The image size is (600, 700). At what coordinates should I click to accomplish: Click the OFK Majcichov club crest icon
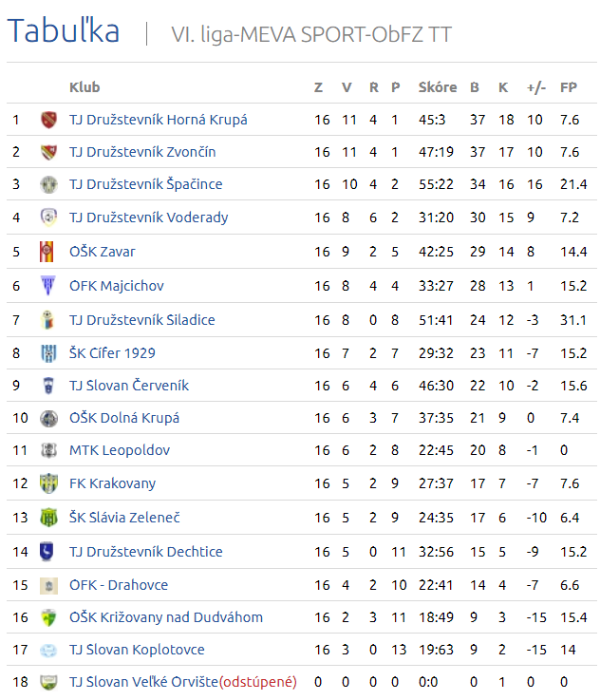48,285
